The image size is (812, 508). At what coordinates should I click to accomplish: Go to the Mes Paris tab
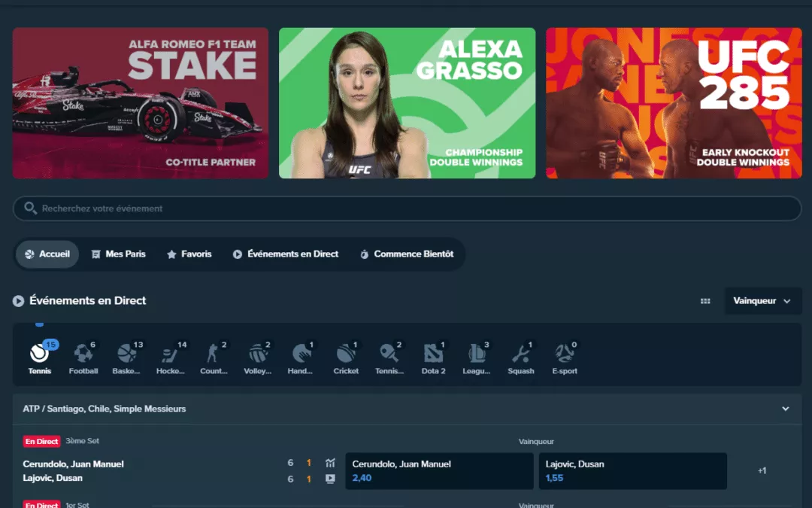tap(118, 254)
